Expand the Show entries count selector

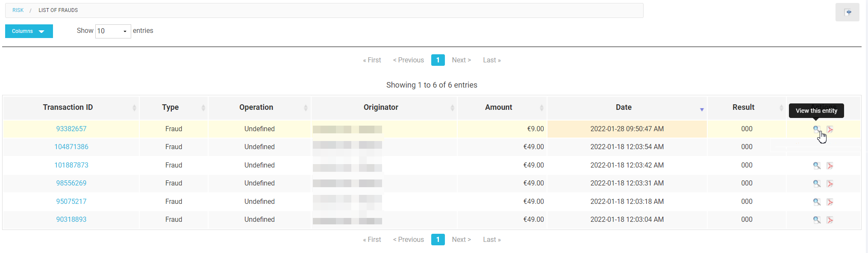coord(113,31)
